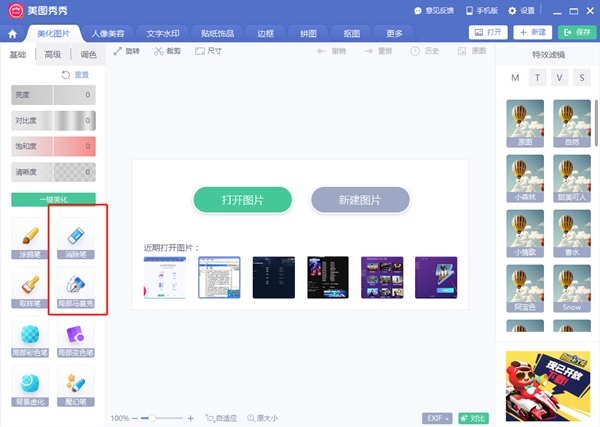Select the T filter category
This screenshot has width=600, height=427.
537,78
